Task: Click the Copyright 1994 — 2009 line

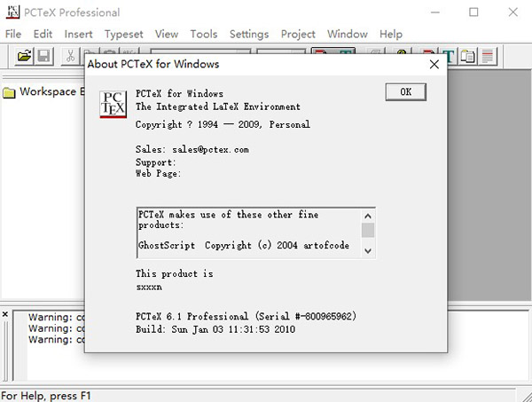Action: (x=223, y=124)
